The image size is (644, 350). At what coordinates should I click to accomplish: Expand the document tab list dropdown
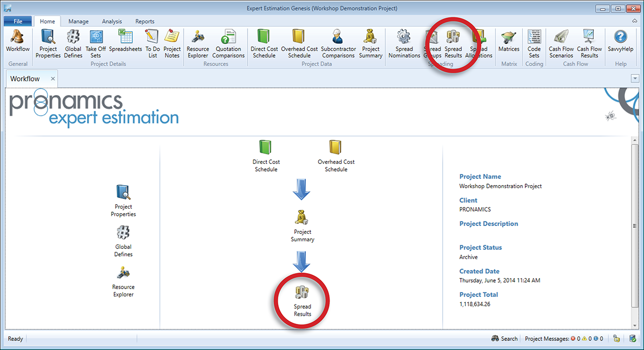[634, 78]
